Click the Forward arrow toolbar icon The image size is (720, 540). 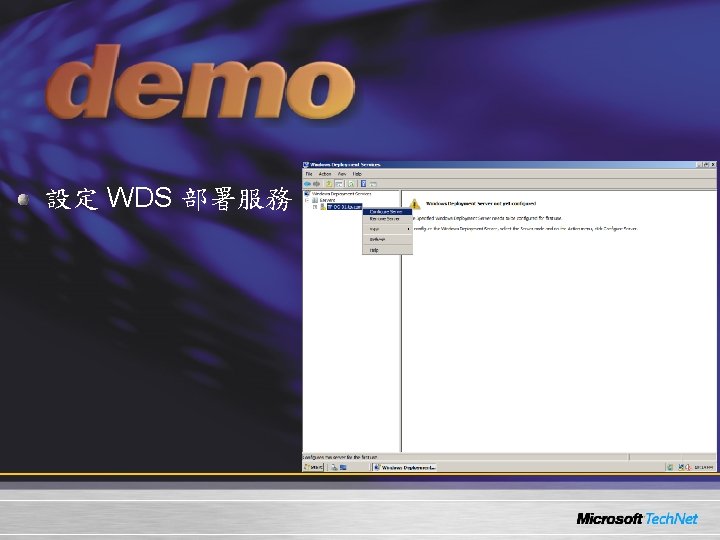pyautogui.click(x=316, y=184)
